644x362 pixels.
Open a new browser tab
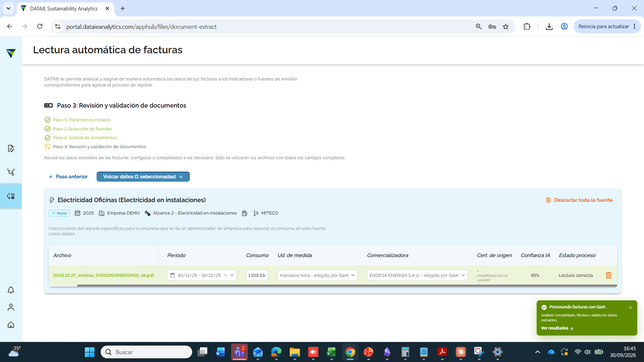pyautogui.click(x=123, y=8)
